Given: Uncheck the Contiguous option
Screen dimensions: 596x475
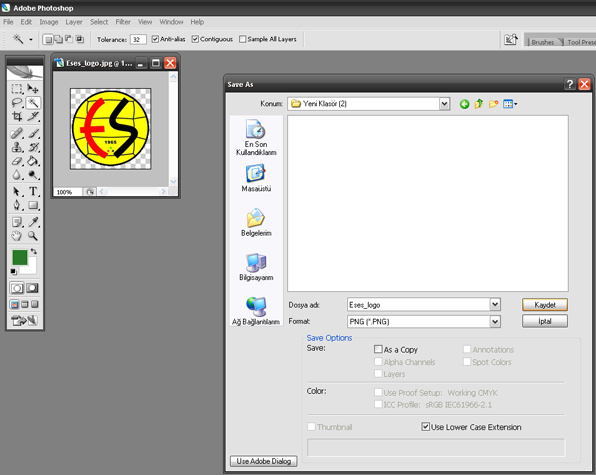Looking at the screenshot, I should 195,39.
